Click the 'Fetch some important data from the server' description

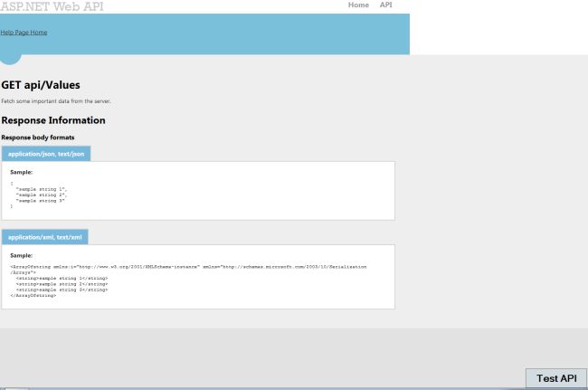click(56, 101)
